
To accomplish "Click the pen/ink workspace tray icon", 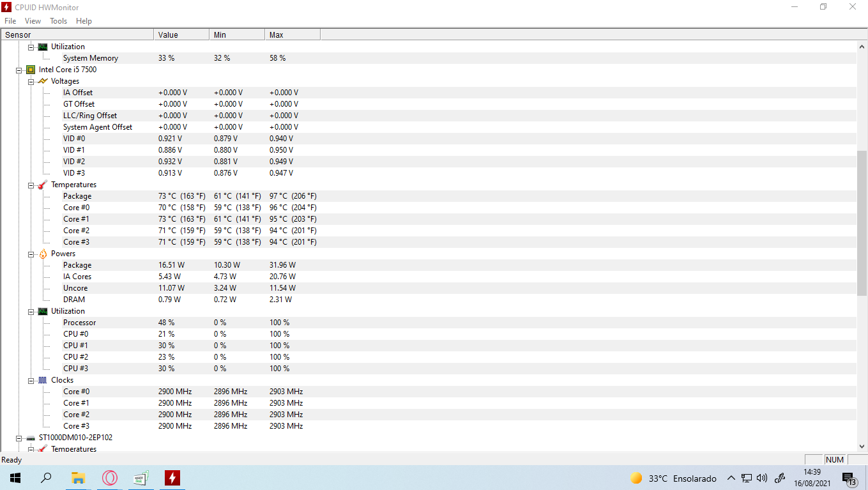I will click(779, 478).
